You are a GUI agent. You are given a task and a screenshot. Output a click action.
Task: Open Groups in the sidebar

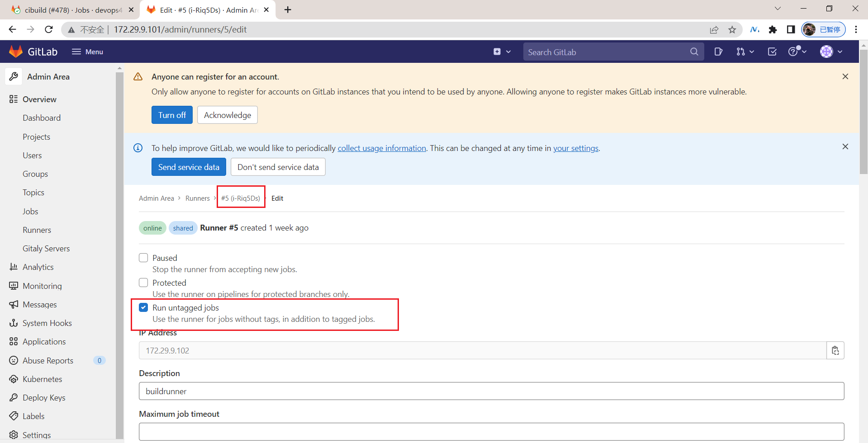coord(35,174)
